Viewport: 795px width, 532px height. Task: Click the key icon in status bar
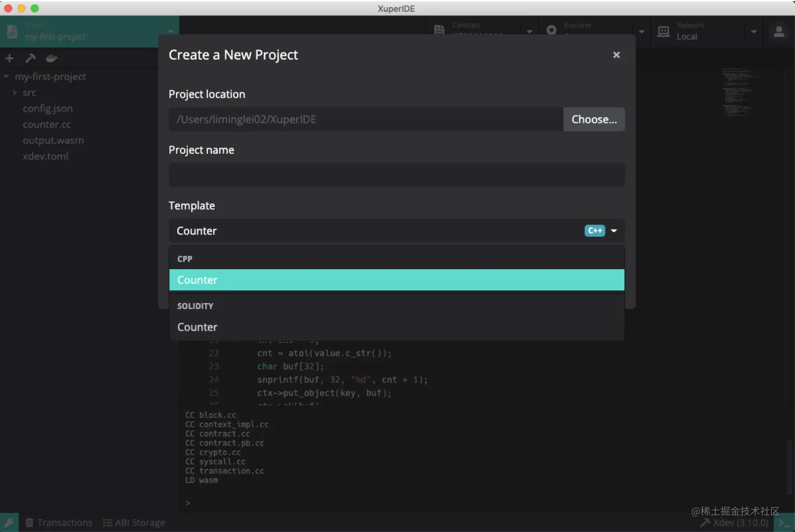point(9,523)
